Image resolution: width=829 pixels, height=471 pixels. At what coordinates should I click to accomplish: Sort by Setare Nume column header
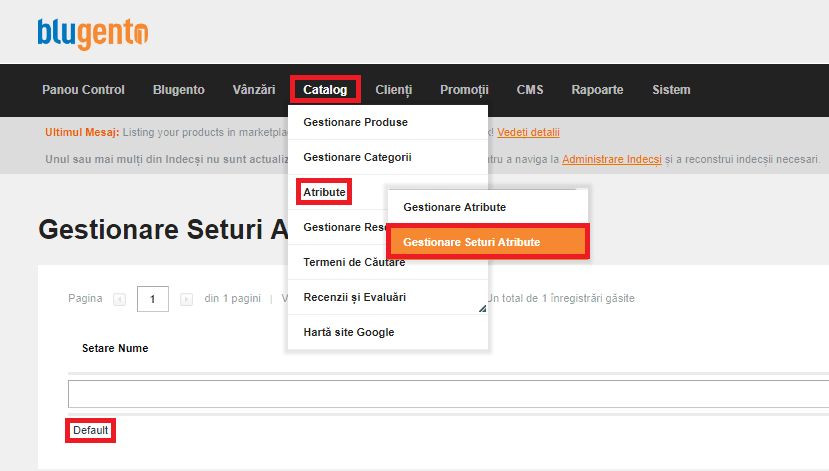point(115,348)
